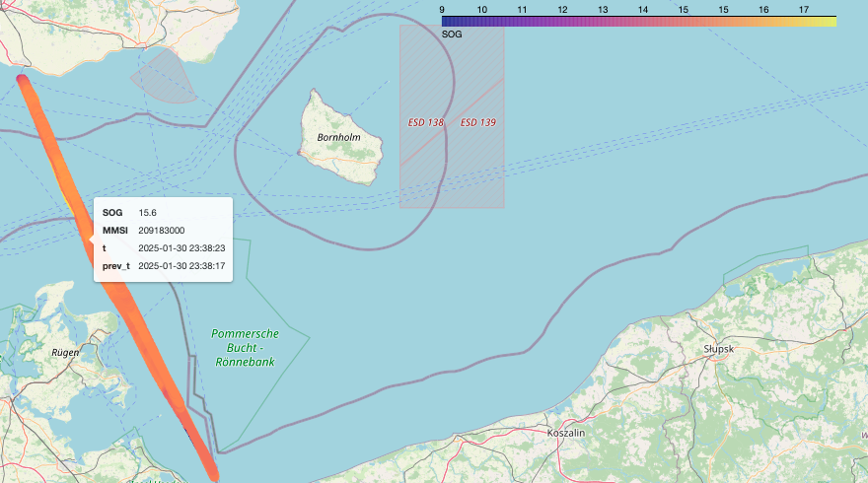Click the Bornholm island label

click(338, 137)
